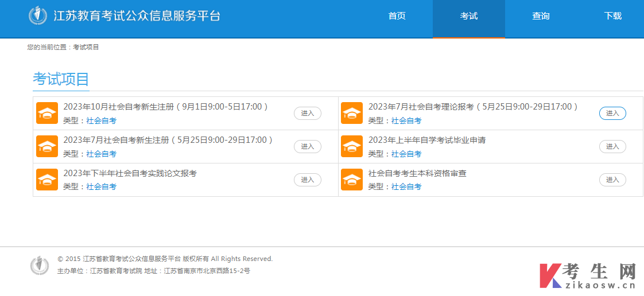The width and height of the screenshot is (644, 296).
Task: Click 进入 for 2023年7月社会自考理论报考
Action: pyautogui.click(x=612, y=114)
